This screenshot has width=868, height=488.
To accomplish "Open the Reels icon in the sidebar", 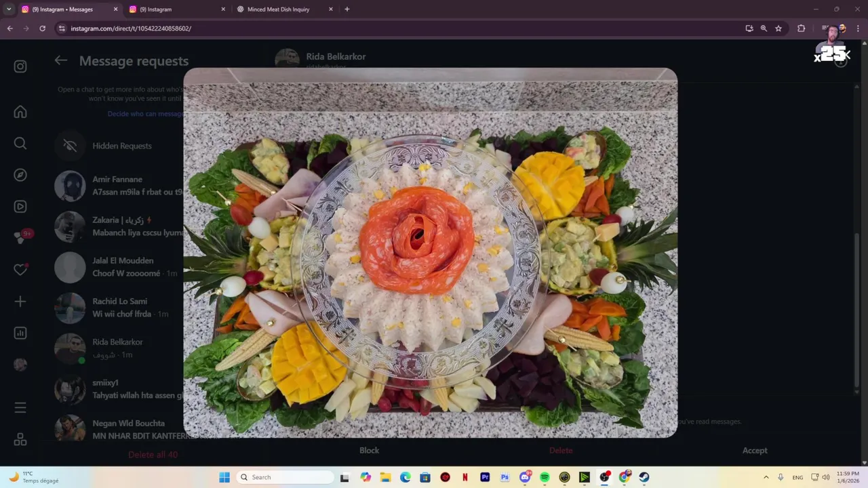I will click(x=20, y=207).
